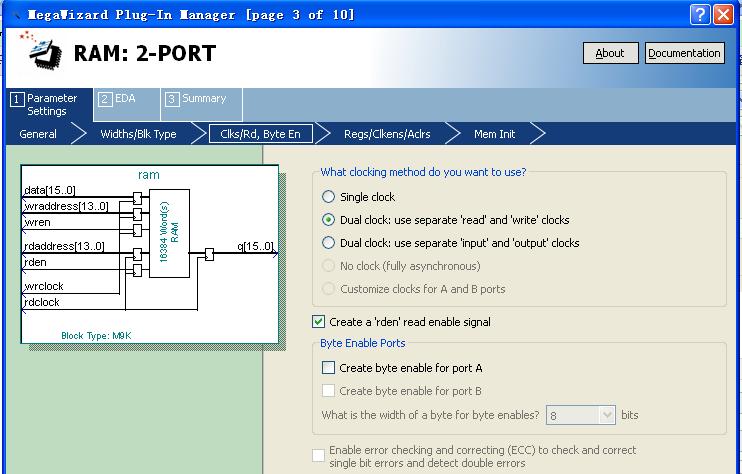742x474 pixels.
Task: Click the 16384 Word(s) RAM block
Action: click(x=169, y=233)
